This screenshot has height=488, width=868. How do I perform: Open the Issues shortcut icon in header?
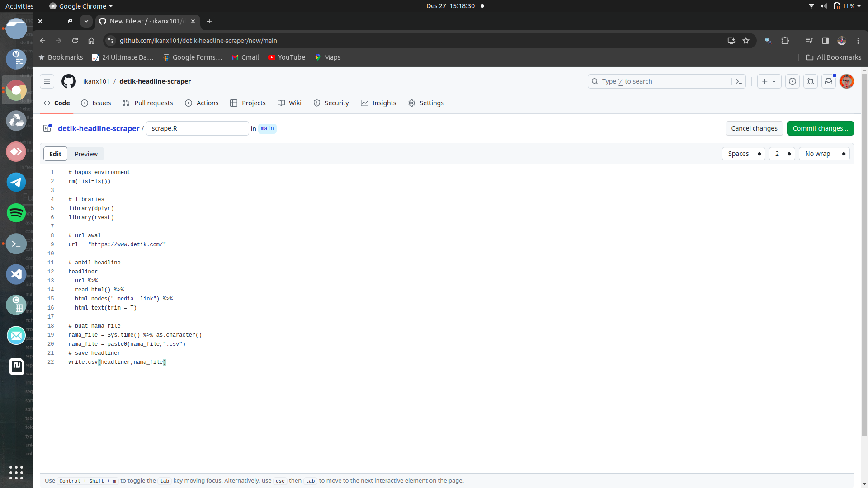click(792, 81)
